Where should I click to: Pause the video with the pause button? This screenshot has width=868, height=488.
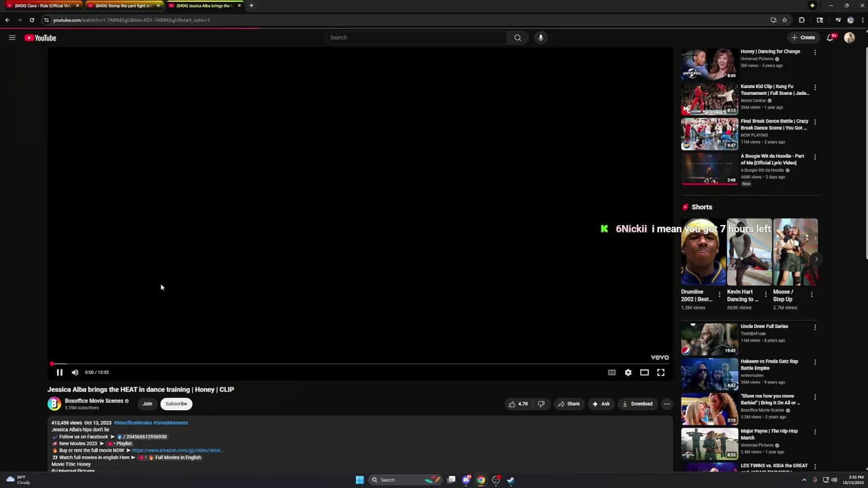tap(60, 372)
